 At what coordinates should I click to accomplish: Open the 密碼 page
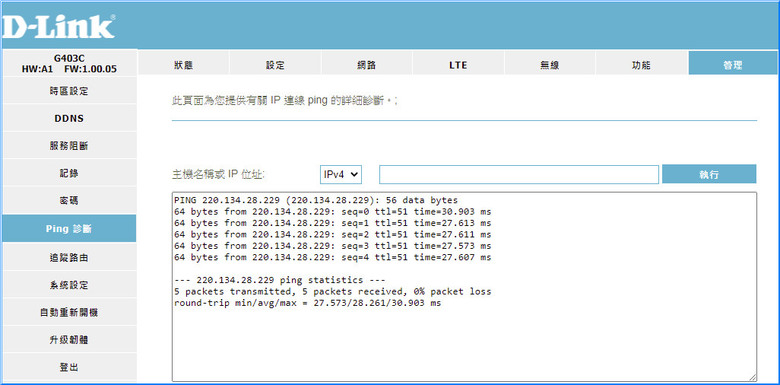(69, 200)
